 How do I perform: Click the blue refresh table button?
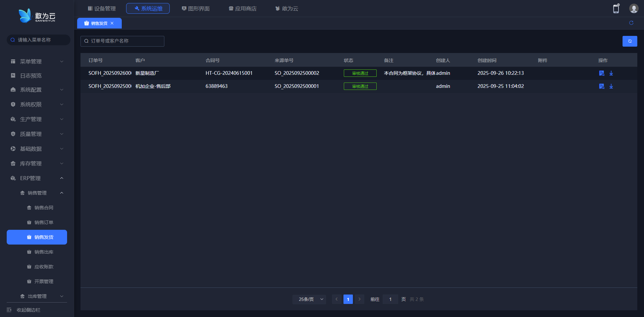pyautogui.click(x=630, y=41)
